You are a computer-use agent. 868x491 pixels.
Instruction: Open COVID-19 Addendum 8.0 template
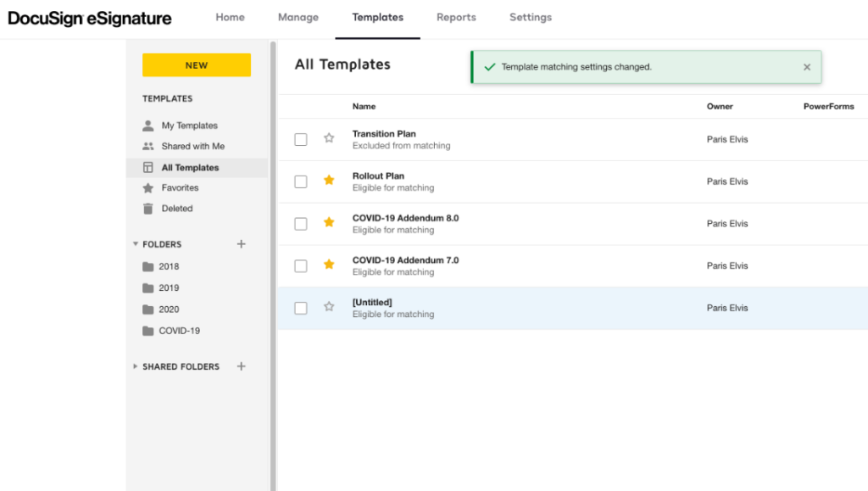tap(405, 218)
